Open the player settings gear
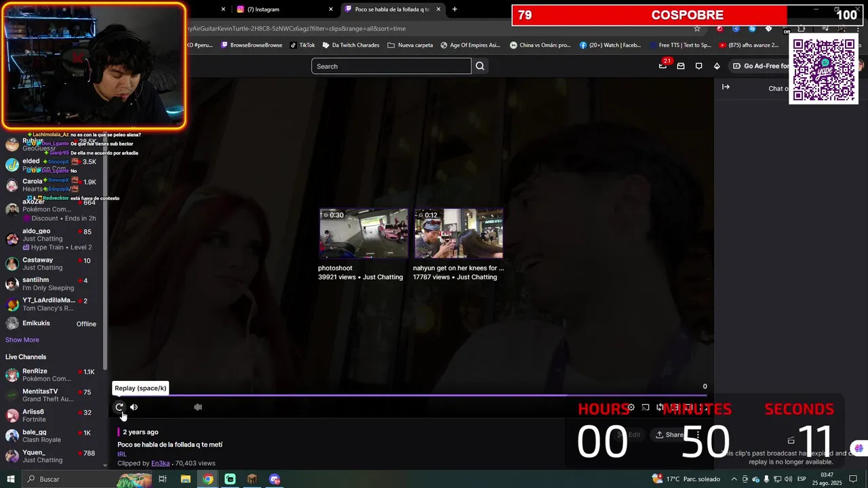The width and height of the screenshot is (868, 488). pyautogui.click(x=631, y=407)
